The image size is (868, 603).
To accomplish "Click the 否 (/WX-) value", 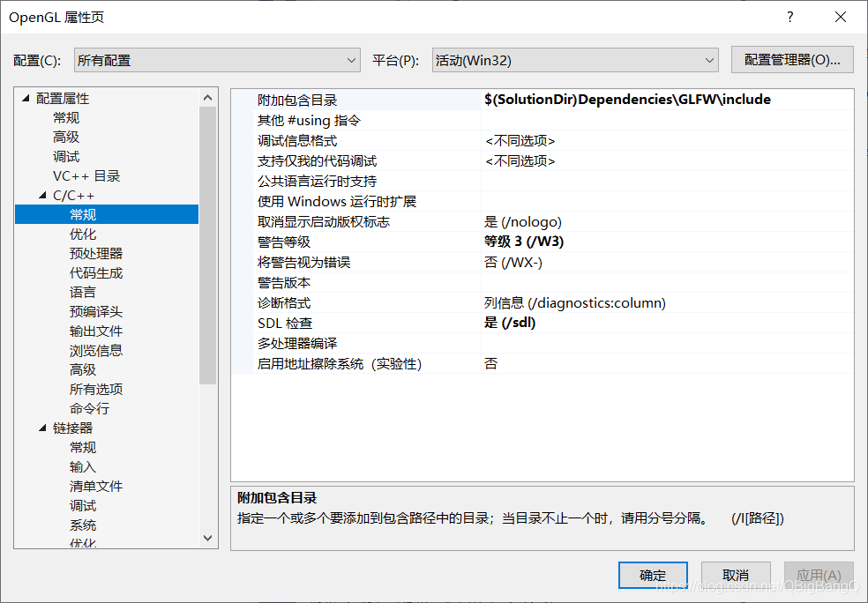I will (513, 262).
